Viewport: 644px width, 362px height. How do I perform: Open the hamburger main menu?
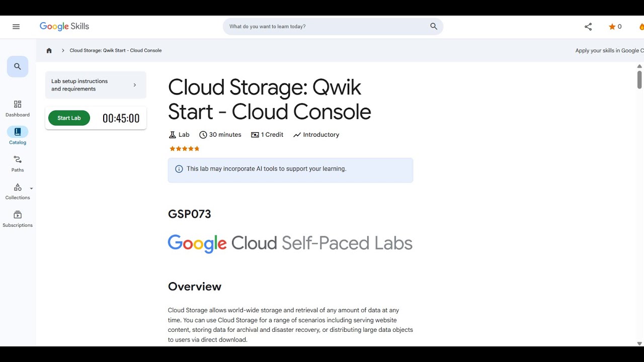point(16,27)
